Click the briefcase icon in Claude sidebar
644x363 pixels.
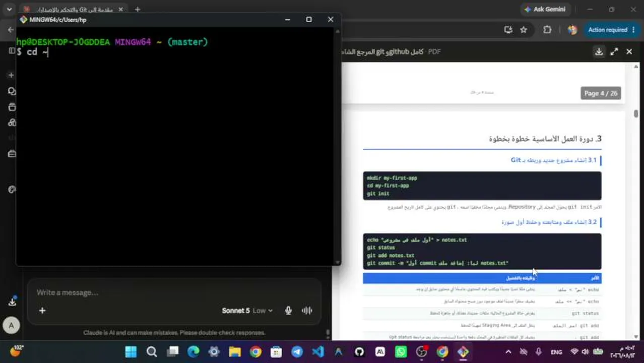click(x=12, y=154)
